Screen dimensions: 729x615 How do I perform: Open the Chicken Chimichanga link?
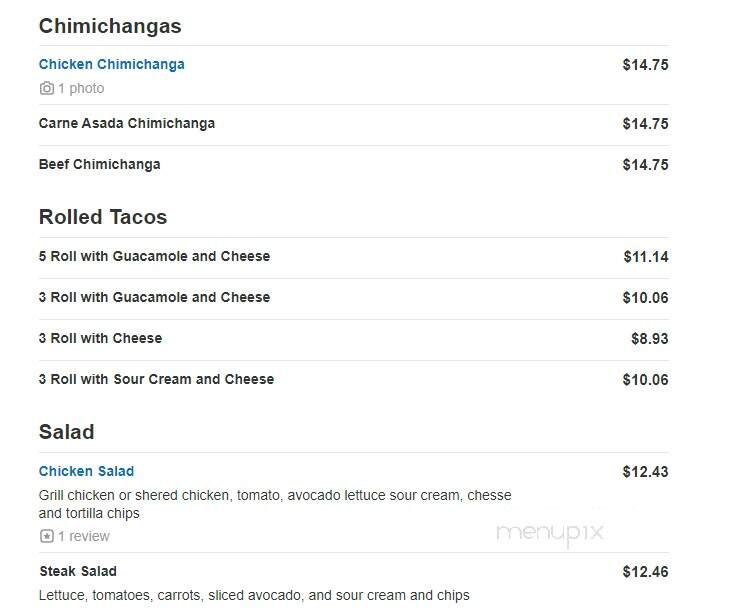(x=112, y=64)
